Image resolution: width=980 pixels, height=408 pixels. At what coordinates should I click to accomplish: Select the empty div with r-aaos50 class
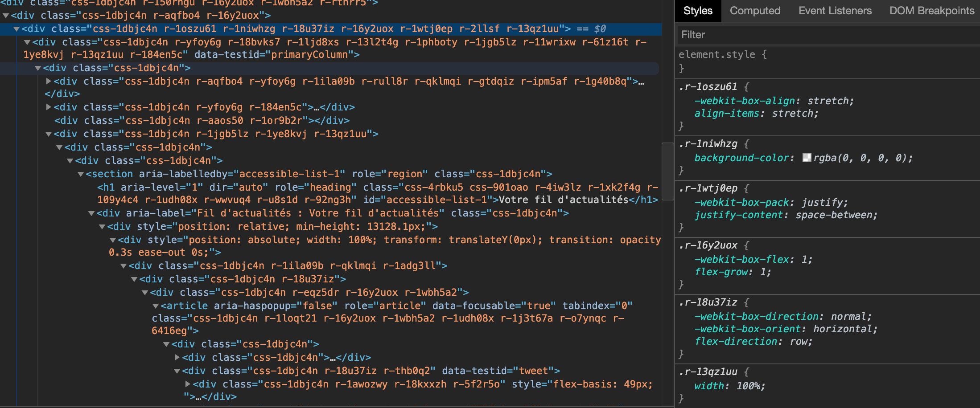point(202,121)
